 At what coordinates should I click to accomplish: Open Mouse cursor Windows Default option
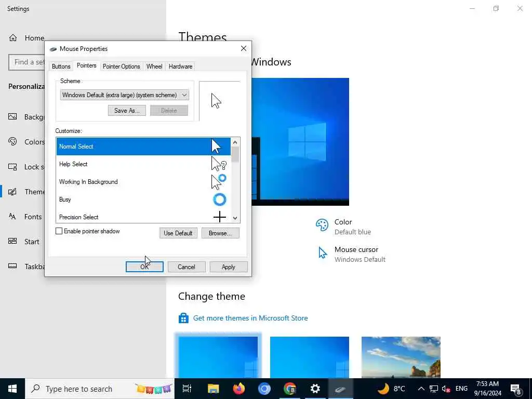tap(351, 254)
